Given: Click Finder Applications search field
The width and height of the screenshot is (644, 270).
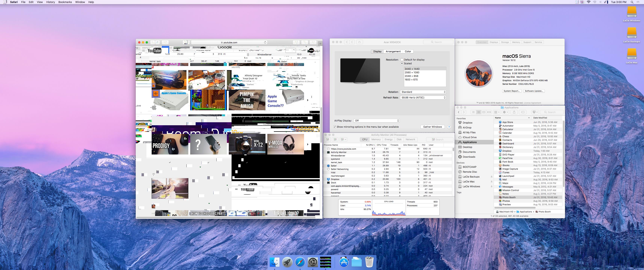Looking at the screenshot, I should pyautogui.click(x=552, y=112).
